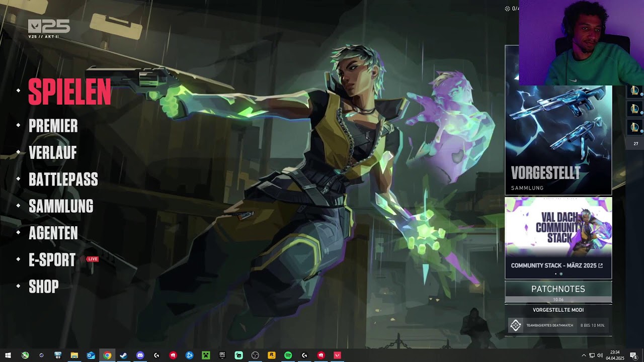Open the clock showing 23:34
This screenshot has width=644, height=362.
point(615,355)
